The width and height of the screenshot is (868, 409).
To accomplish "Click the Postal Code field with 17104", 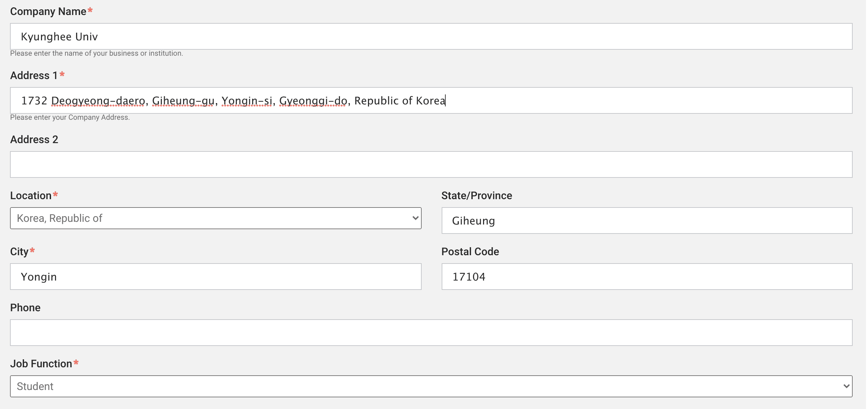I will [x=646, y=277].
